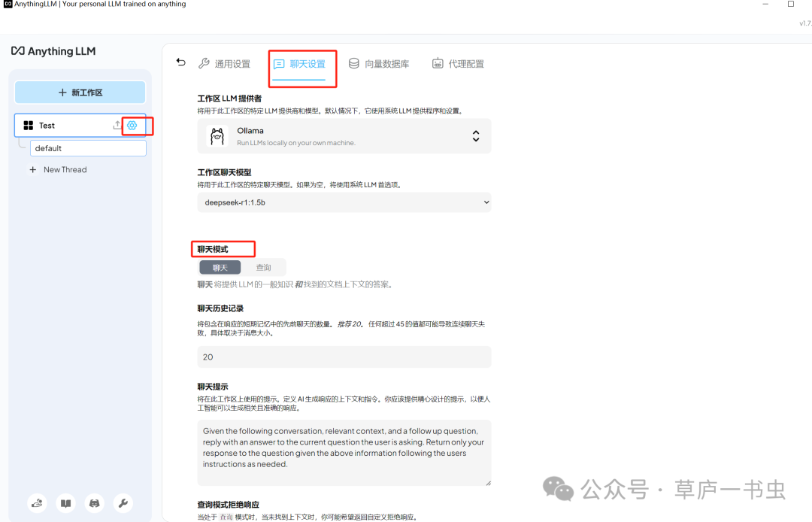Click the chat history field showing 20
The width and height of the screenshot is (812, 522).
tap(344, 357)
